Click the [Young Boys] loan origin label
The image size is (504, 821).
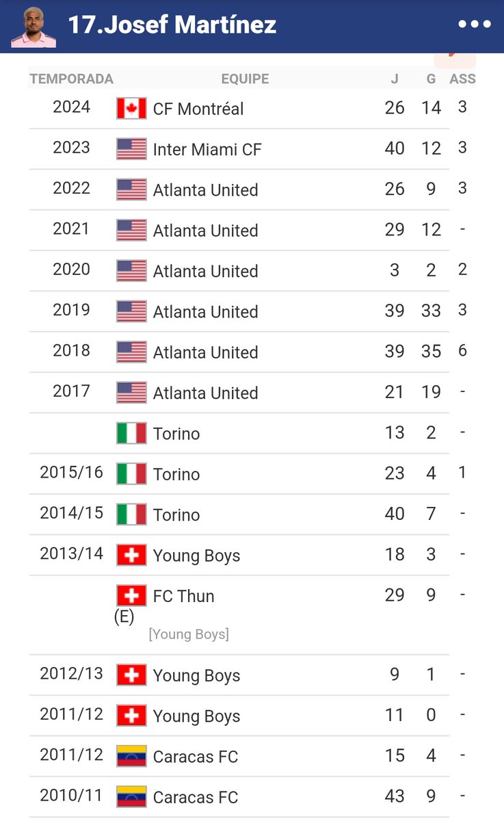tap(189, 634)
